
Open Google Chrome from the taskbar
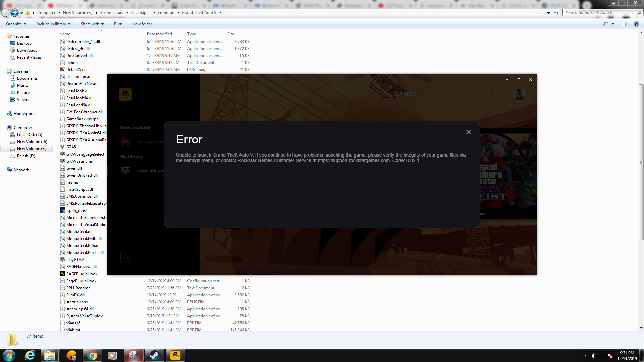pyautogui.click(x=92, y=355)
